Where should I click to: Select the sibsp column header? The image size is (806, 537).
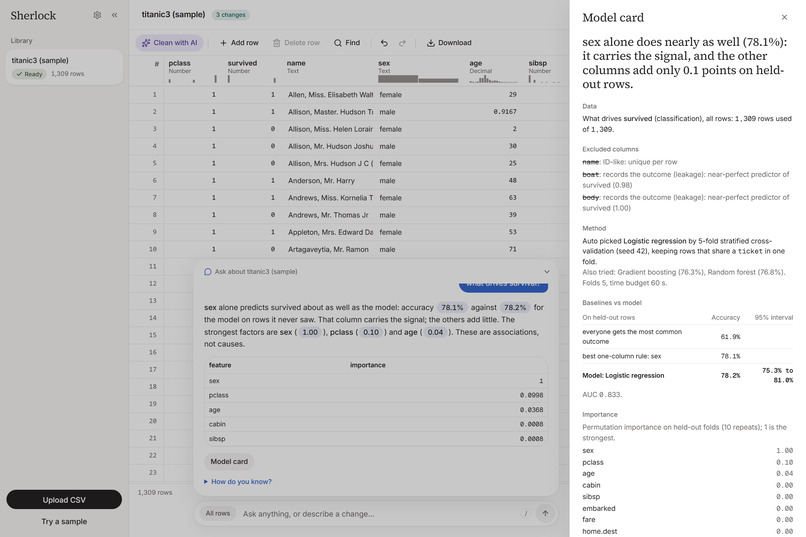546,71
